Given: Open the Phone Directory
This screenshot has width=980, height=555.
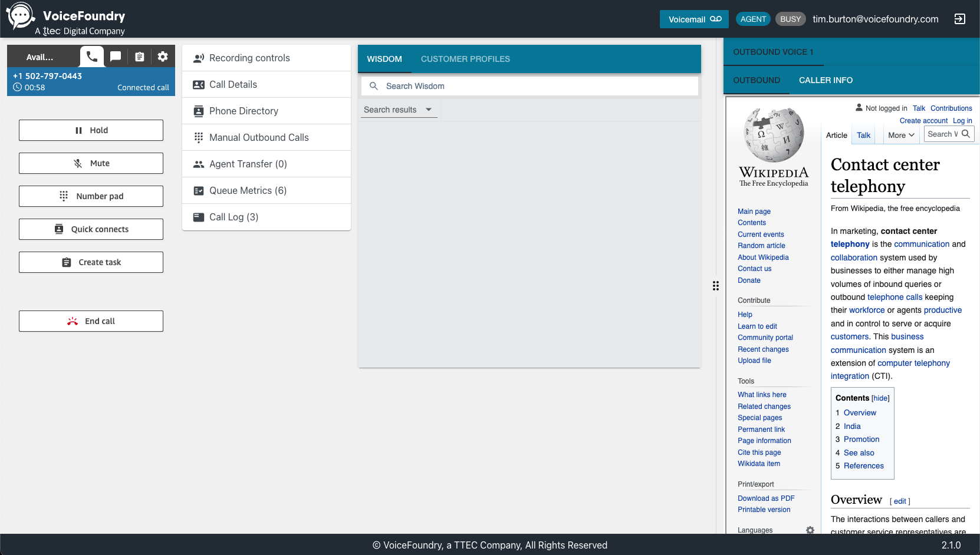Looking at the screenshot, I should pos(267,111).
